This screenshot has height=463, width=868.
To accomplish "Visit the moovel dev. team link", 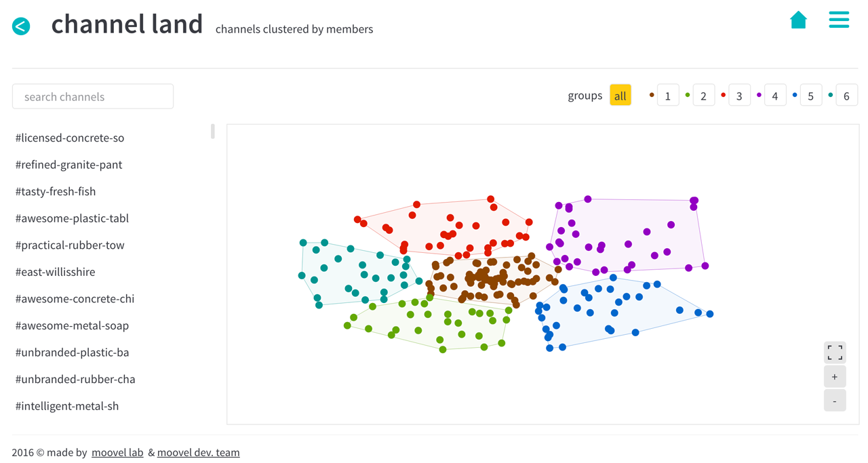I will [x=198, y=452].
